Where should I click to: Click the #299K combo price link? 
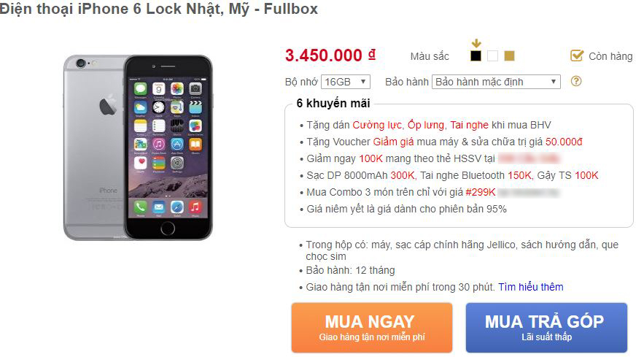pyautogui.click(x=481, y=192)
